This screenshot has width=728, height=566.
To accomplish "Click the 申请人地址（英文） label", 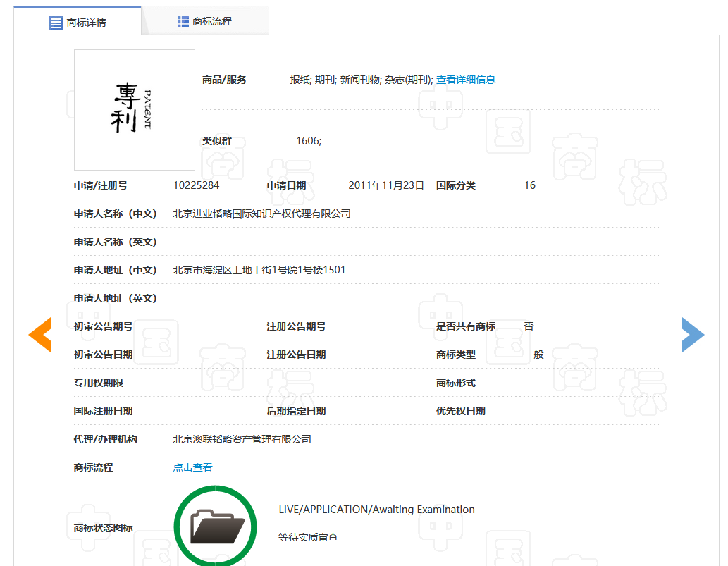I will [x=115, y=299].
